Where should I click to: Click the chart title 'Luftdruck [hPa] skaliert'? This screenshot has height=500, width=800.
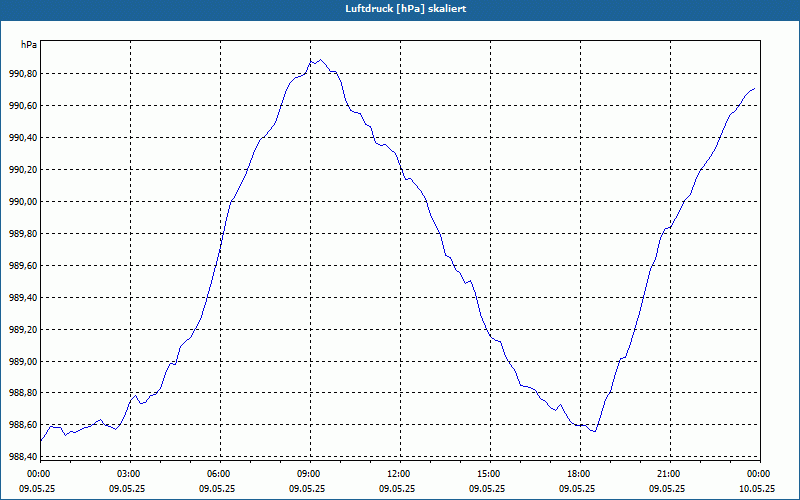tap(406, 9)
